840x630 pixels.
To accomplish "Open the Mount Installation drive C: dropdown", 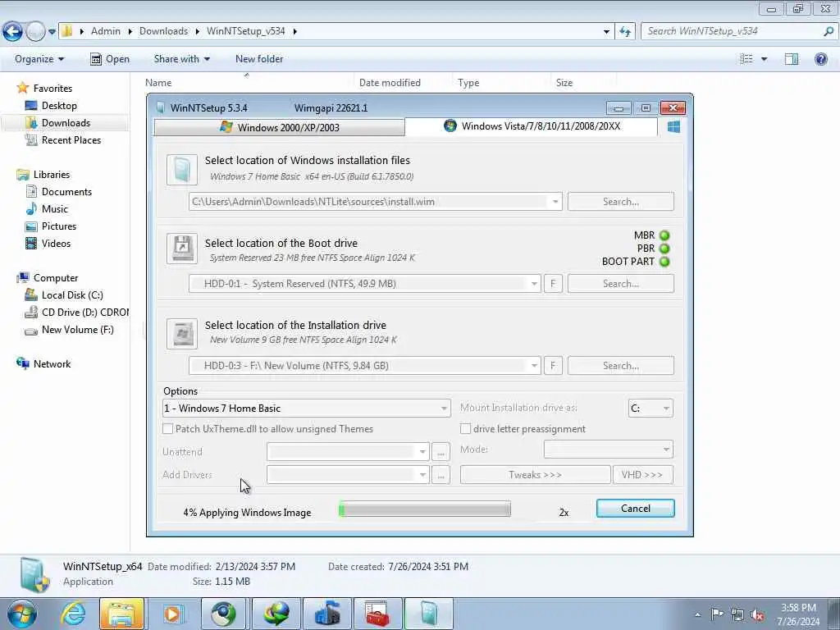I will point(666,409).
